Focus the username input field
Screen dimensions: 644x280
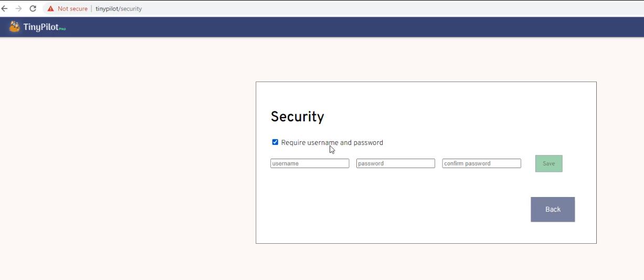click(310, 163)
